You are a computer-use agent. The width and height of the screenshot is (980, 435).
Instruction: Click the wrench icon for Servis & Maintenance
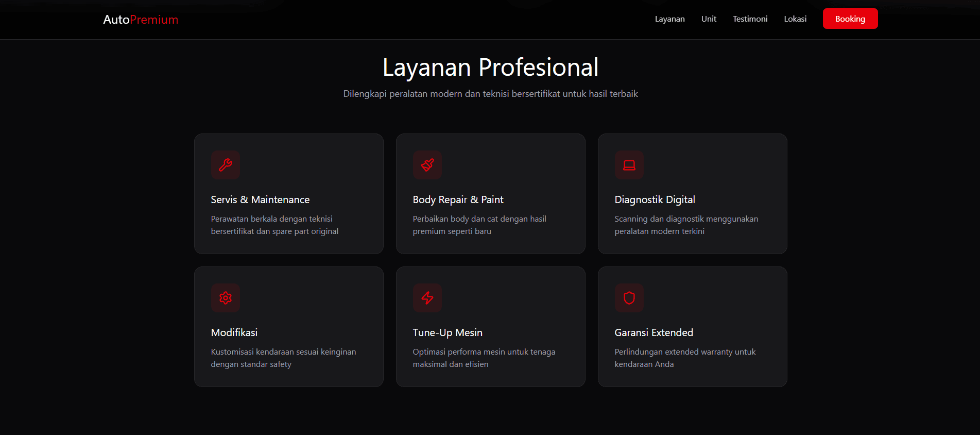click(x=226, y=165)
